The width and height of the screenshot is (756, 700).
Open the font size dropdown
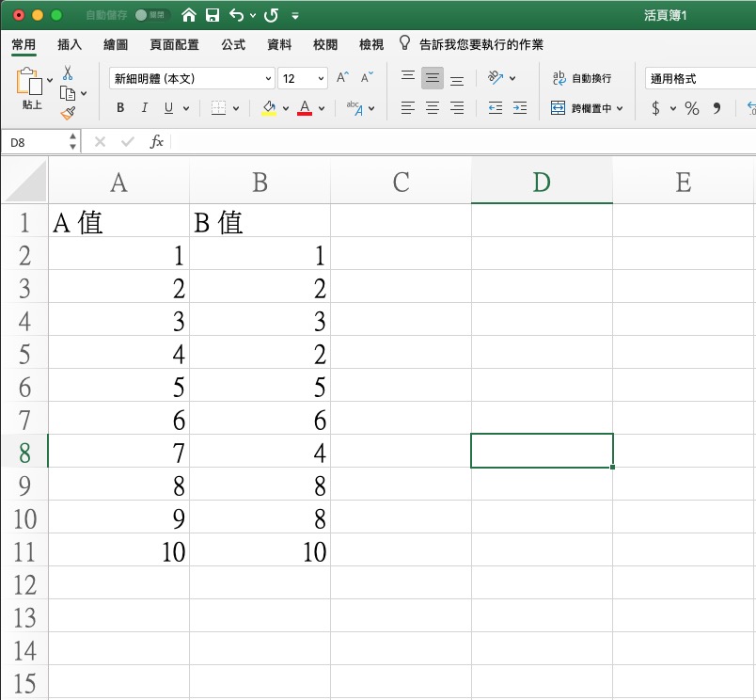(x=322, y=79)
